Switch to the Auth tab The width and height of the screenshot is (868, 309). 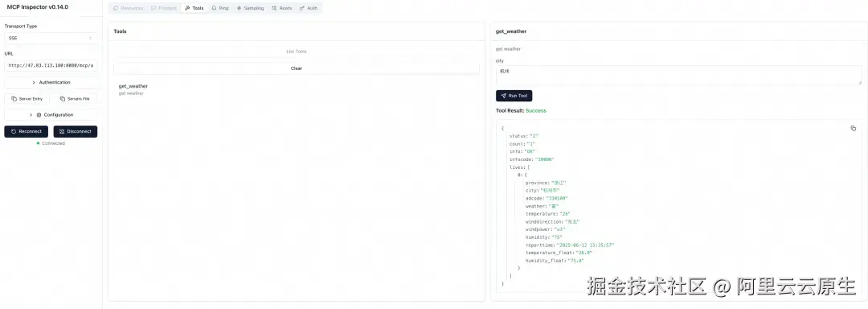pos(309,8)
